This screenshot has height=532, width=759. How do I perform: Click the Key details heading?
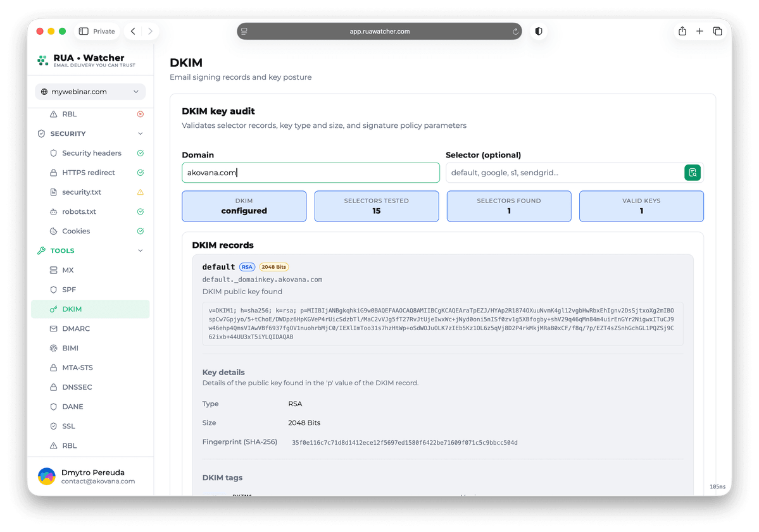pos(223,372)
